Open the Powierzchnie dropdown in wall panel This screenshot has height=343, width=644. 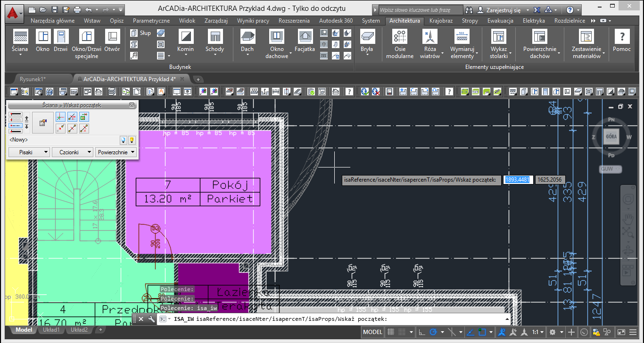coord(116,152)
